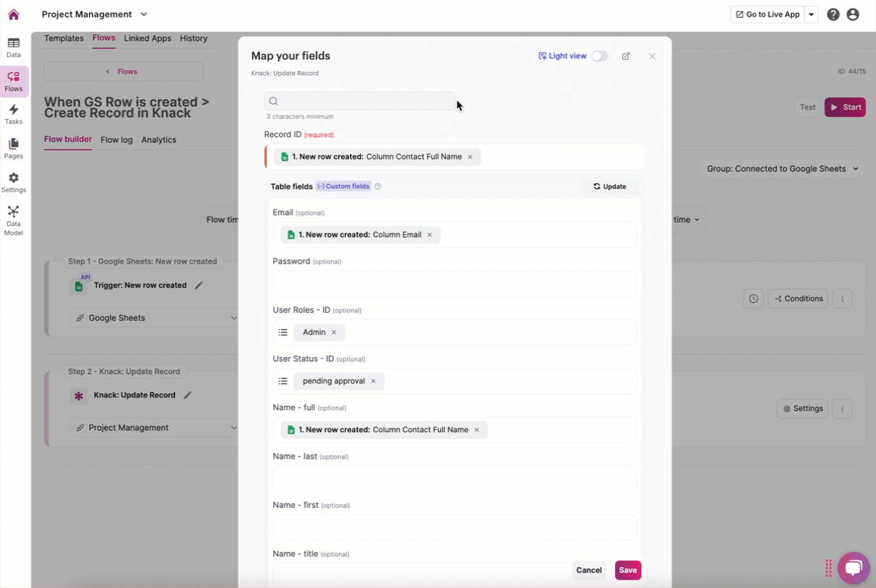Go to Tasks in the sidebar
Screen dimensions: 876x588
14,114
